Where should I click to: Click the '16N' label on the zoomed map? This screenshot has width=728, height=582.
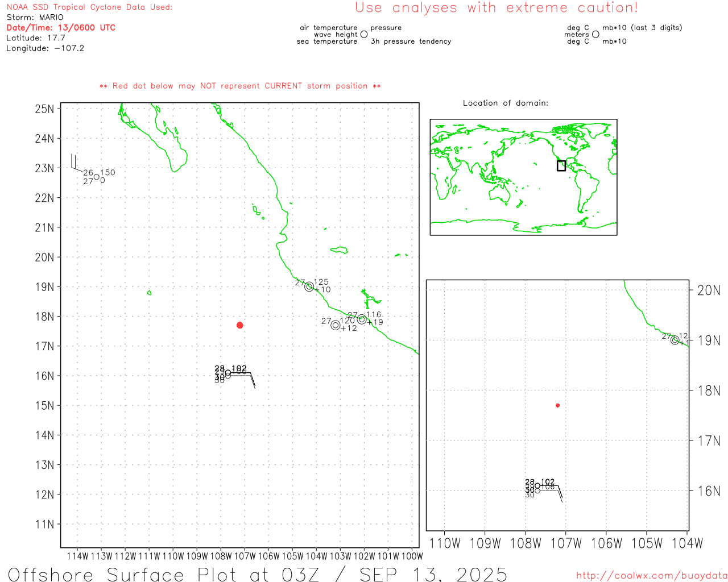pyautogui.click(x=709, y=491)
